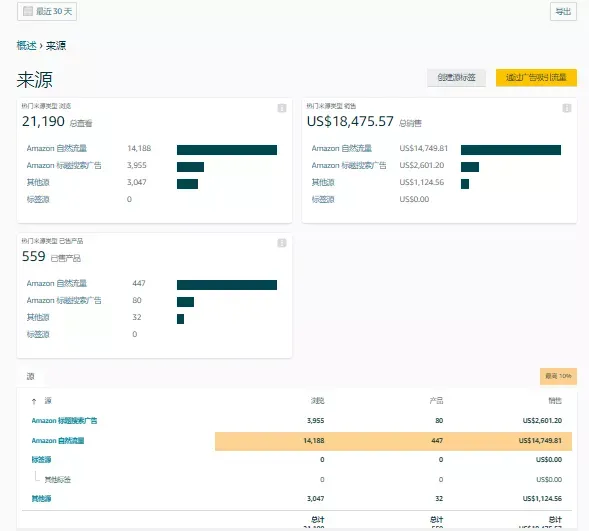Click the 导出 export button
589x531 pixels.
click(x=563, y=11)
